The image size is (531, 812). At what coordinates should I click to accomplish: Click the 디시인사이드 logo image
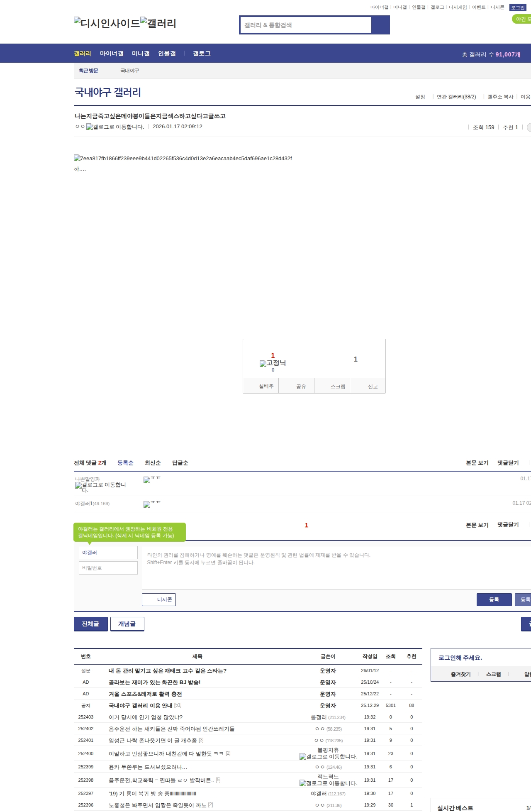coord(107,23)
